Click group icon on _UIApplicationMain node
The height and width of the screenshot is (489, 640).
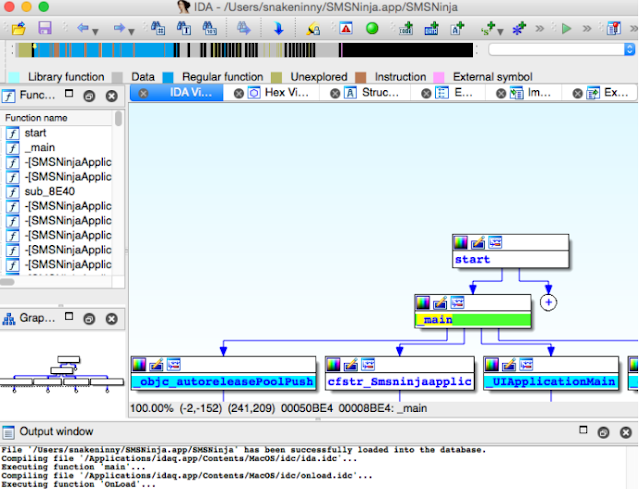[526, 365]
